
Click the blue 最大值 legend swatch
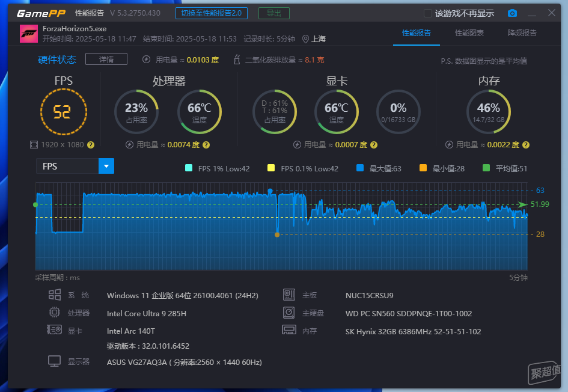tap(360, 168)
